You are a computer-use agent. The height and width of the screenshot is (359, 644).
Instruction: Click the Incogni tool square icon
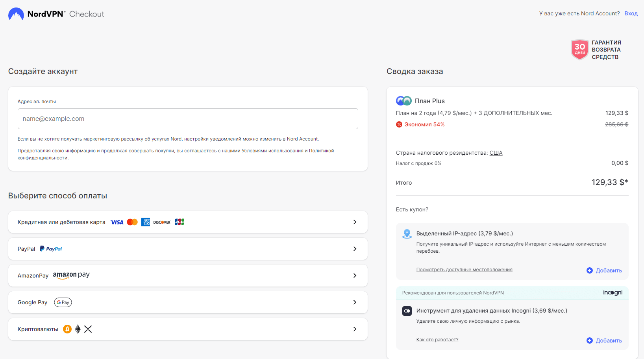pyautogui.click(x=407, y=311)
